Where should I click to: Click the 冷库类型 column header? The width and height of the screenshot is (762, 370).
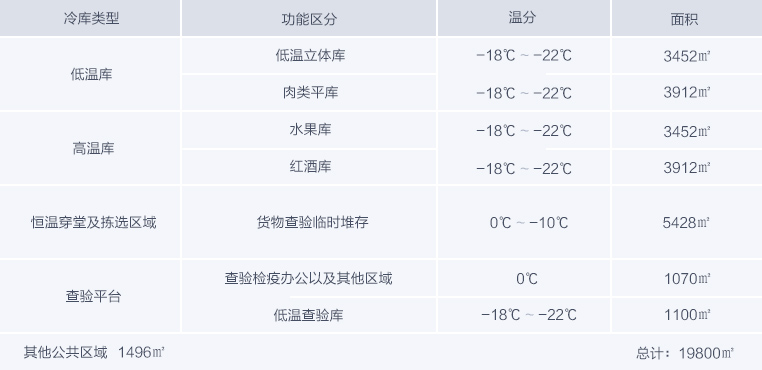[90, 18]
